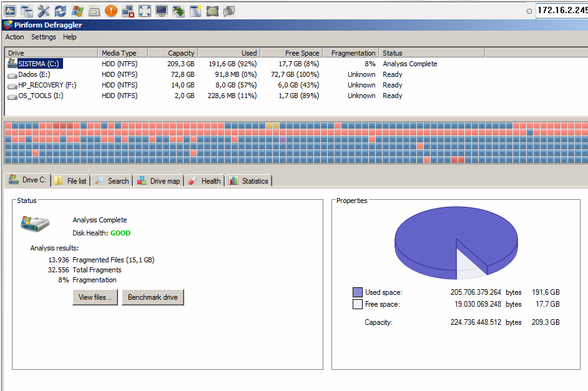588x391 pixels.
Task: Click the Benchmark drive button
Action: click(153, 297)
